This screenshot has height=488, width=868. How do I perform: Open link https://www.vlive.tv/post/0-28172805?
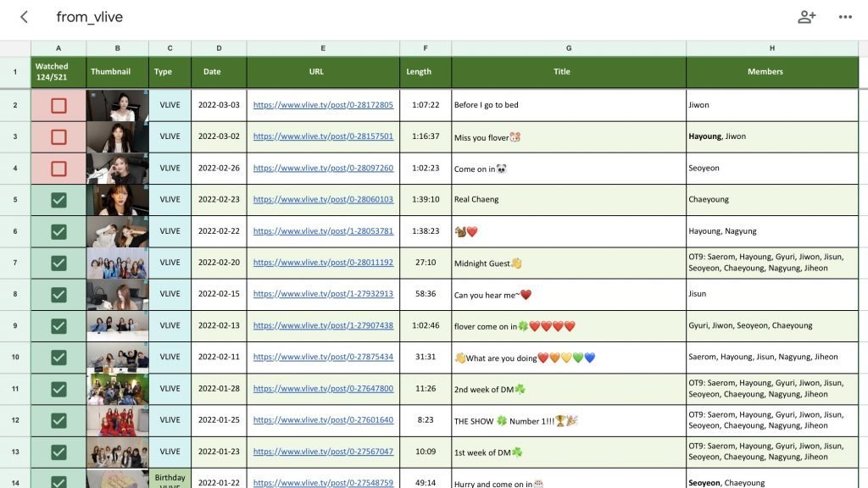[323, 104]
